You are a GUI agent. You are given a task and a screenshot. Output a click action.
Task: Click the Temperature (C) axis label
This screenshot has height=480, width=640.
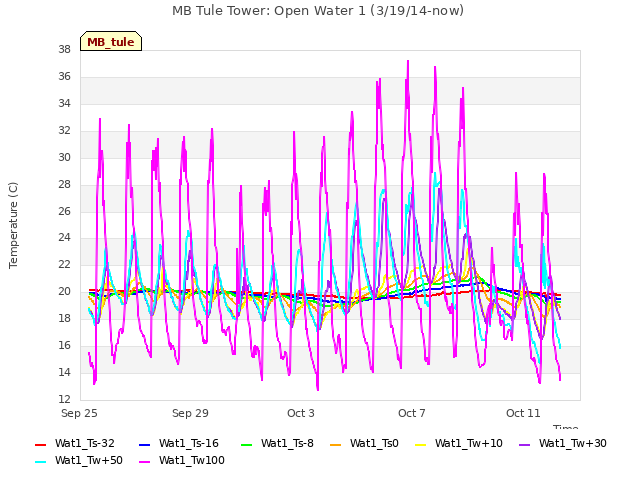click(13, 225)
